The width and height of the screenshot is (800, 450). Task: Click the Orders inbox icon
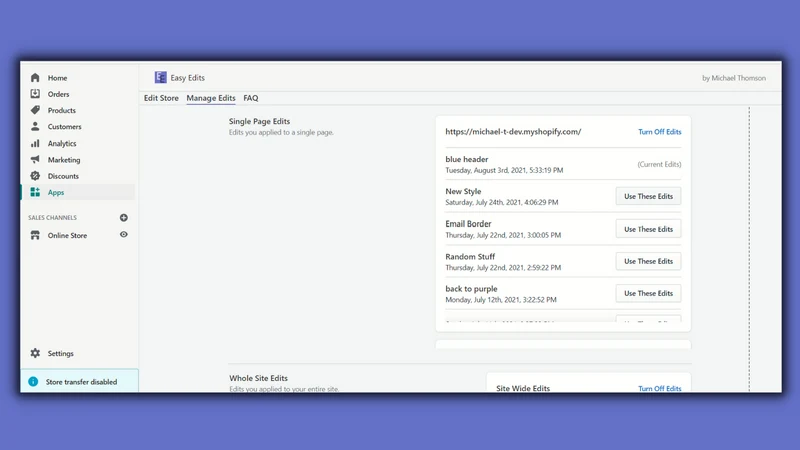coord(35,94)
